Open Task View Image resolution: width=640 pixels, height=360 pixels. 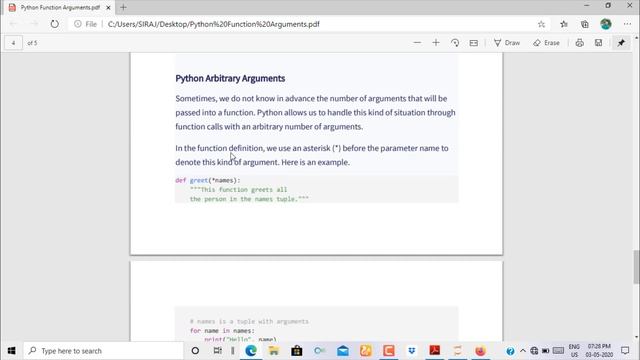tap(218, 351)
